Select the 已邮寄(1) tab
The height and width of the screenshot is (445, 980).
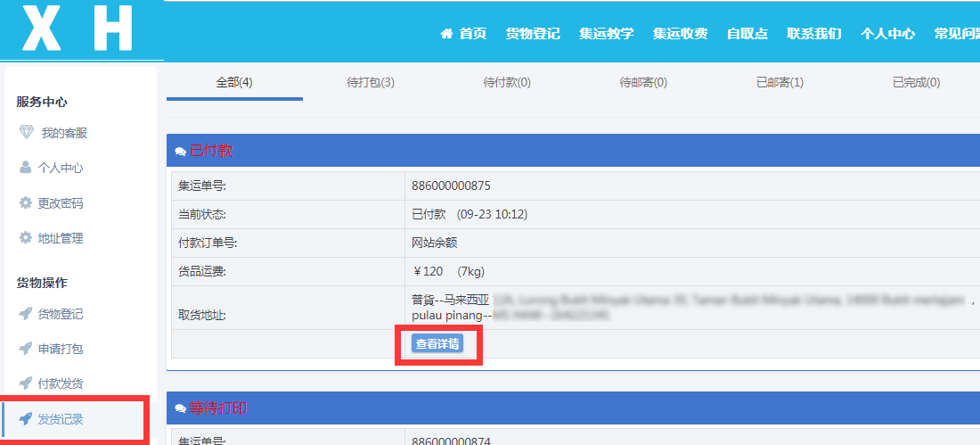tap(780, 83)
